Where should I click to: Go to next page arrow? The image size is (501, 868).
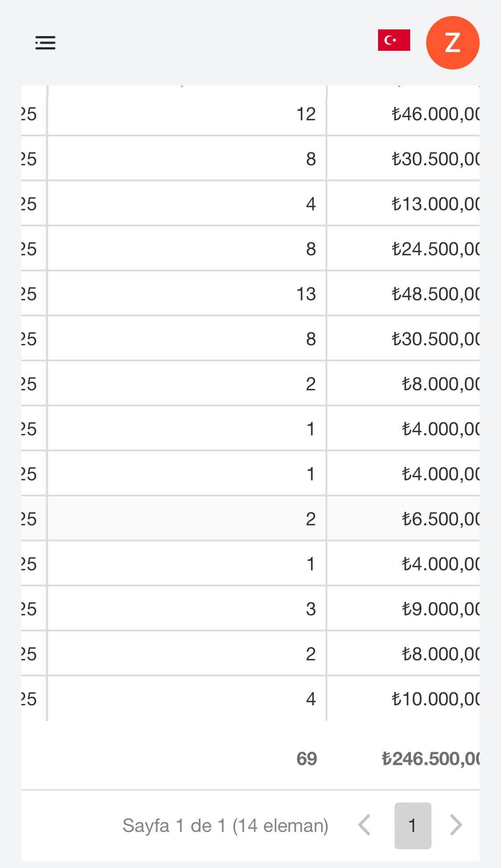click(x=456, y=825)
